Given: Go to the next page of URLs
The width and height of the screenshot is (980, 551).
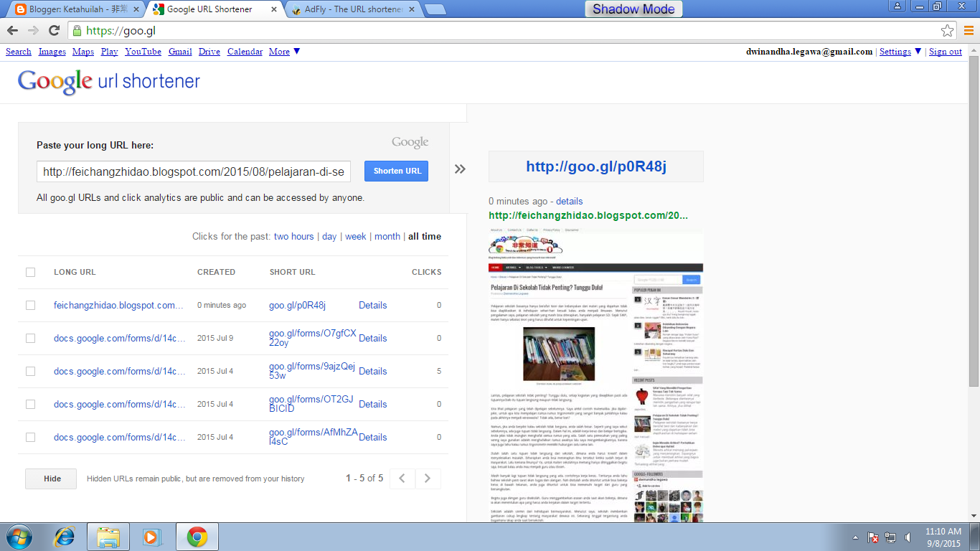Looking at the screenshot, I should [x=428, y=479].
